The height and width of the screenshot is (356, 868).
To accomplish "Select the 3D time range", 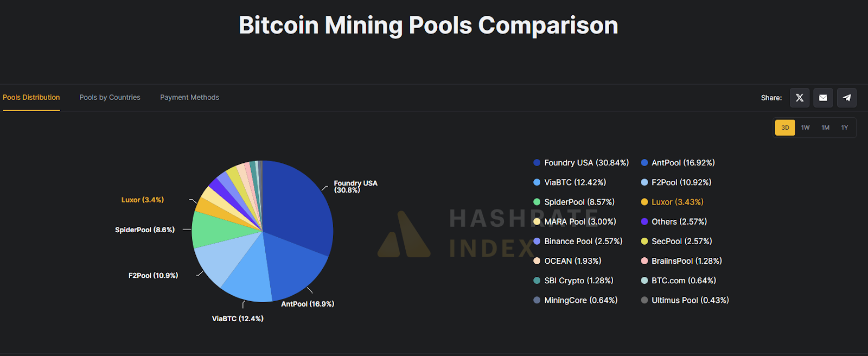I will (785, 128).
